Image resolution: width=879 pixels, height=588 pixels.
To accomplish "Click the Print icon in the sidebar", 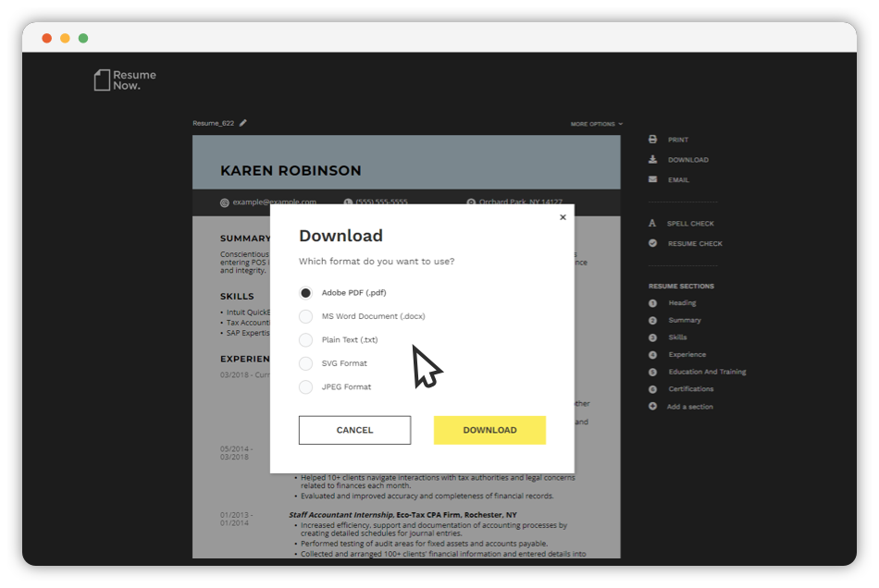I will pos(653,139).
